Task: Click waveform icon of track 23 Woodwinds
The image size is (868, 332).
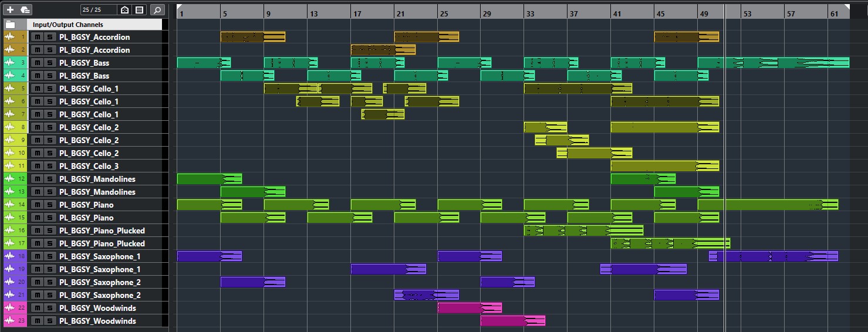Action: pos(9,321)
